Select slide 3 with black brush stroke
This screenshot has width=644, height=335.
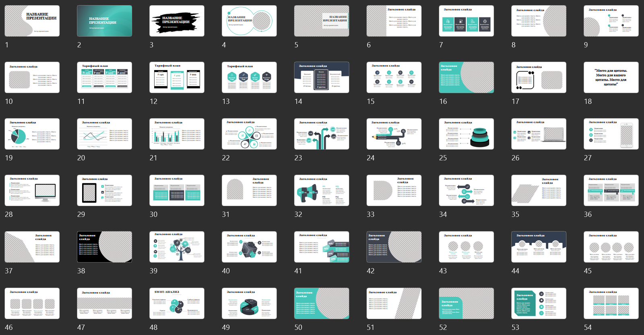(177, 21)
